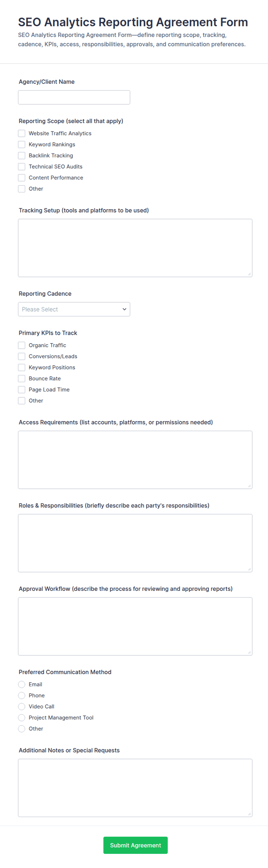
Task: Select the Video Call radio button
Action: [22, 707]
